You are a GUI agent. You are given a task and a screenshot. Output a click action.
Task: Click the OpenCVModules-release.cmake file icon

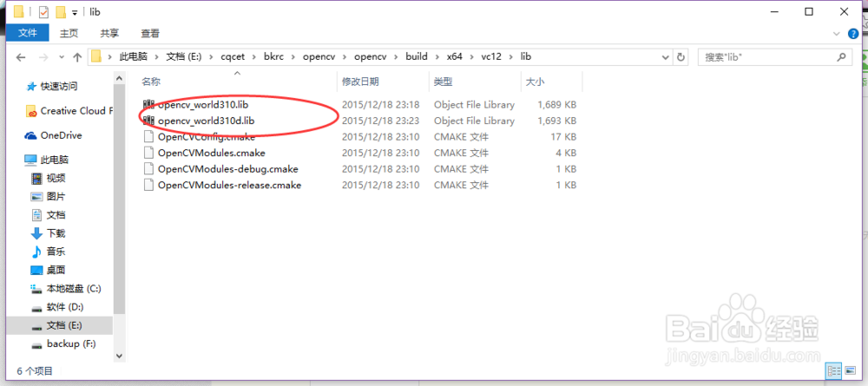coord(148,185)
